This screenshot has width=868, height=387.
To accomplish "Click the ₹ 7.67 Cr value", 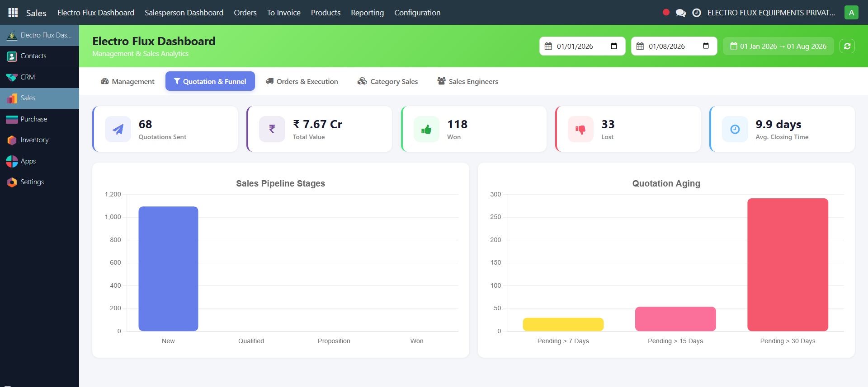I will 317,124.
